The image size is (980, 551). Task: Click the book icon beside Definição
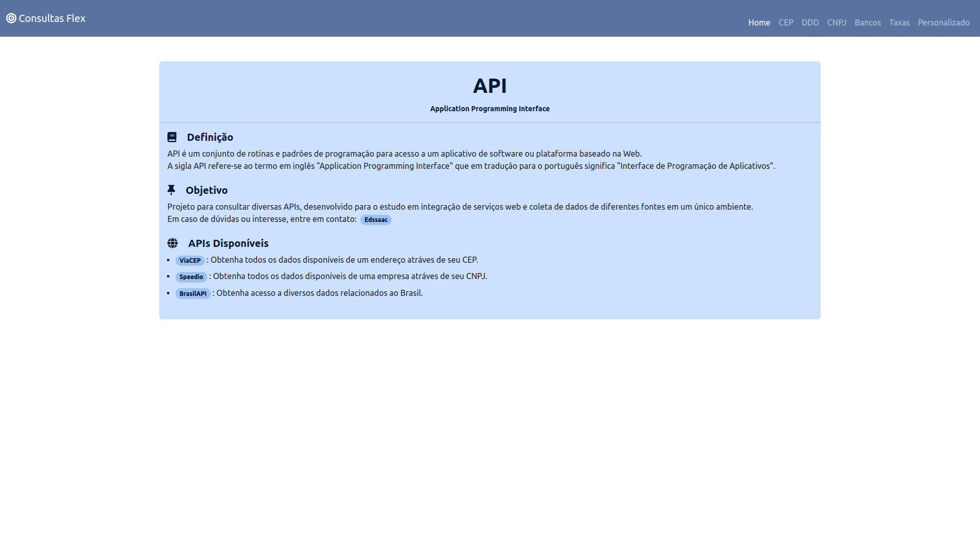pyautogui.click(x=172, y=137)
